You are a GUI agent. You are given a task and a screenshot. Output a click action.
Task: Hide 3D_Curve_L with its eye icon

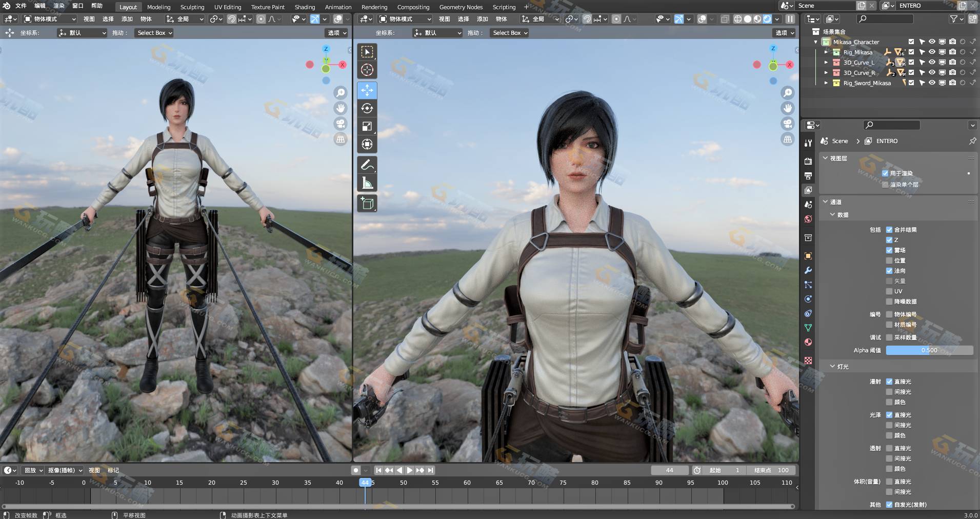click(x=932, y=62)
